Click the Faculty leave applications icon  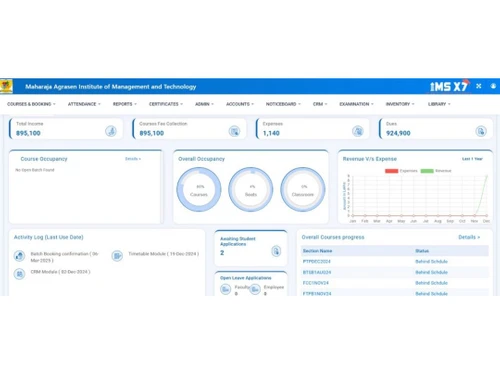tap(226, 289)
